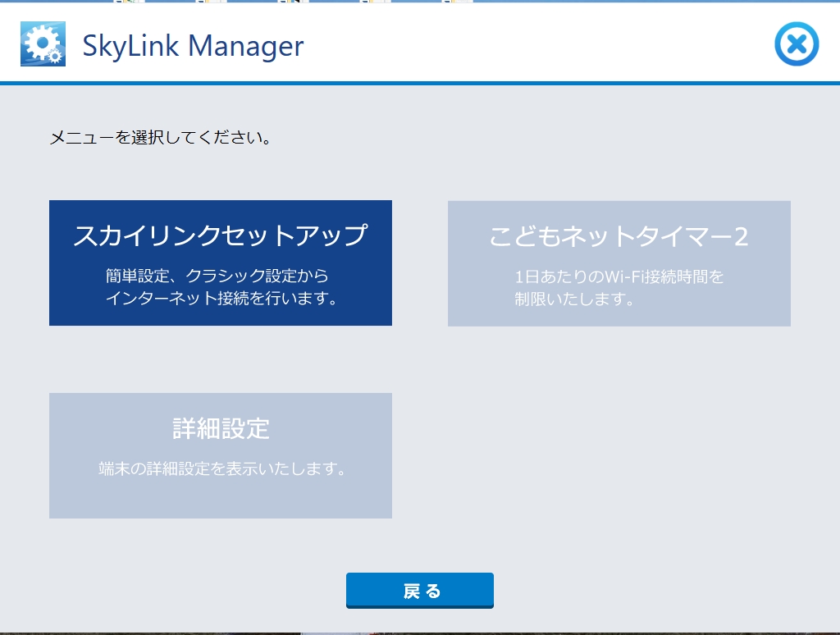This screenshot has height=635, width=840.
Task: Click the スカイリンクセットアップ heading text
Action: tap(220, 235)
